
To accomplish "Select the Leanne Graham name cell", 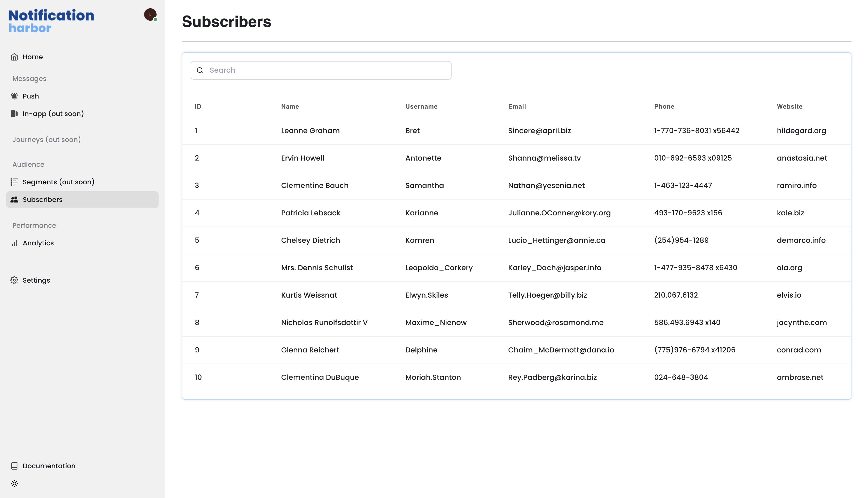I will (x=310, y=131).
